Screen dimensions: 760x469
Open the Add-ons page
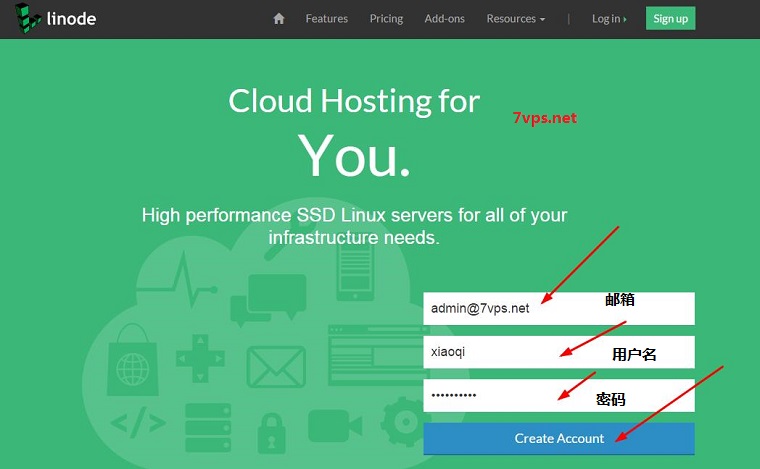[x=444, y=18]
